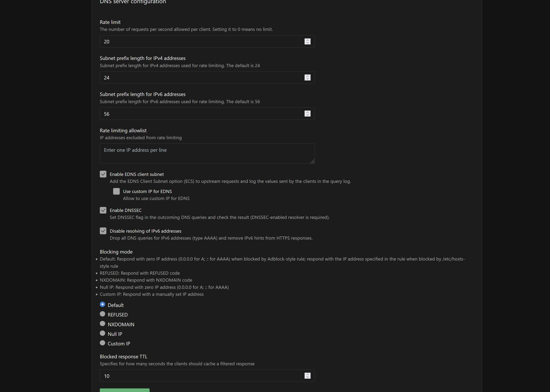The height and width of the screenshot is (392, 550).
Task: Choose the Custom IP blocking mode
Action: point(103,343)
